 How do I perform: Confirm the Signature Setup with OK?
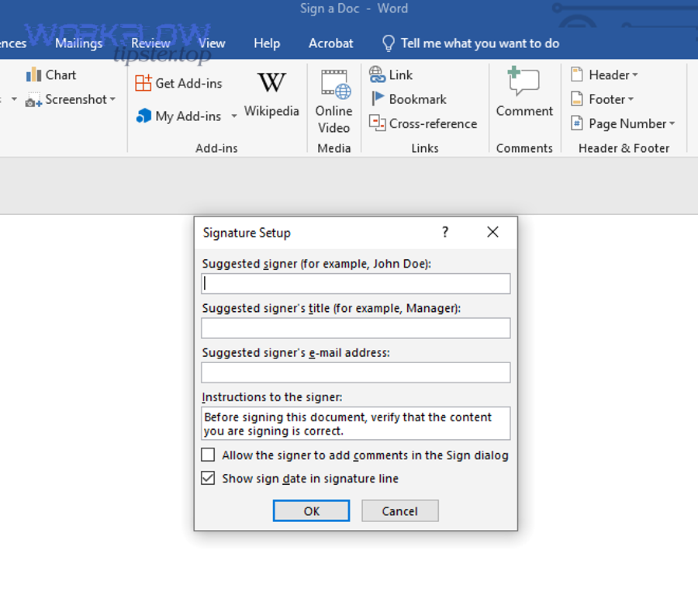click(x=311, y=511)
